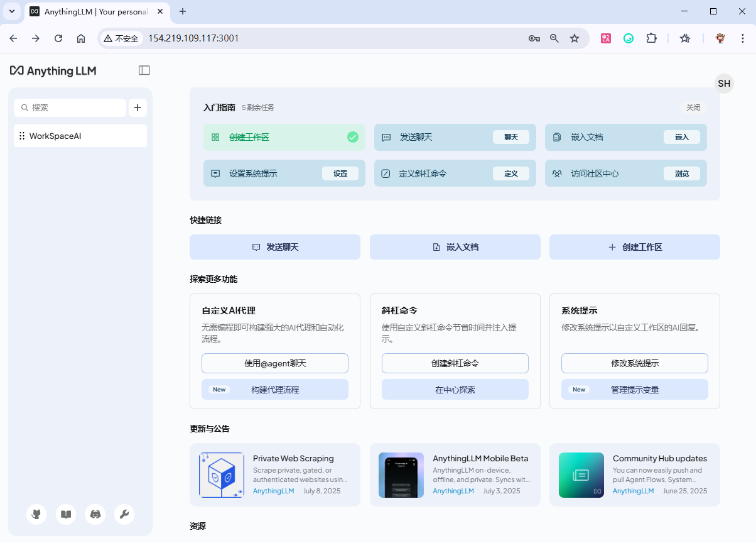Bookmark this page with star icon
Viewport: 756px width, 543px height.
575,38
